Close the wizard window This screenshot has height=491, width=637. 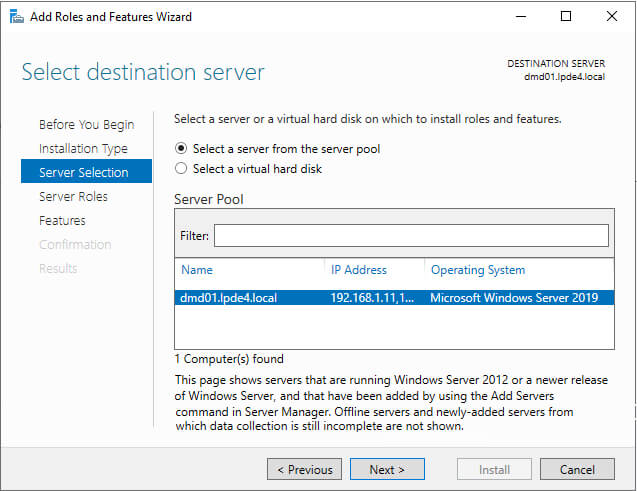coord(612,16)
